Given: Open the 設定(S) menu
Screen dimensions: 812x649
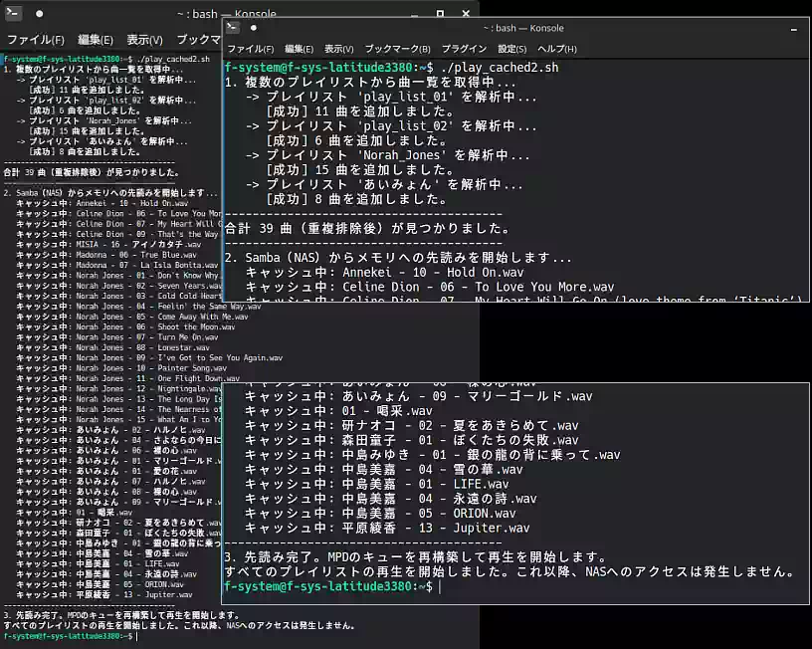Looking at the screenshot, I should pyautogui.click(x=511, y=49).
